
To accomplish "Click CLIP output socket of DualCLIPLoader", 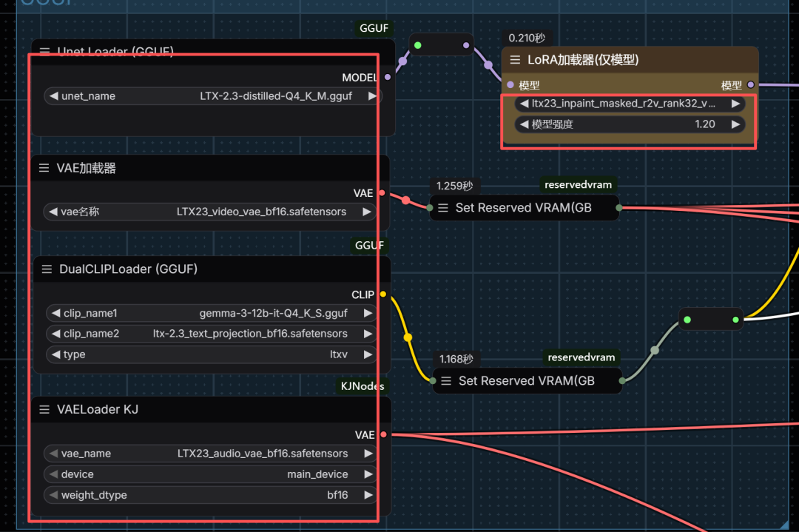I will [x=383, y=294].
